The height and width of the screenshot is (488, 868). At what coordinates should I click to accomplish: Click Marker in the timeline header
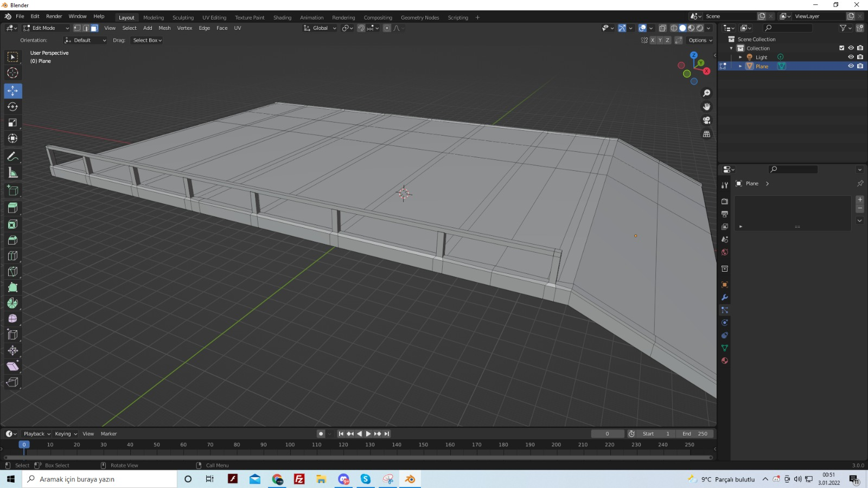click(108, 434)
